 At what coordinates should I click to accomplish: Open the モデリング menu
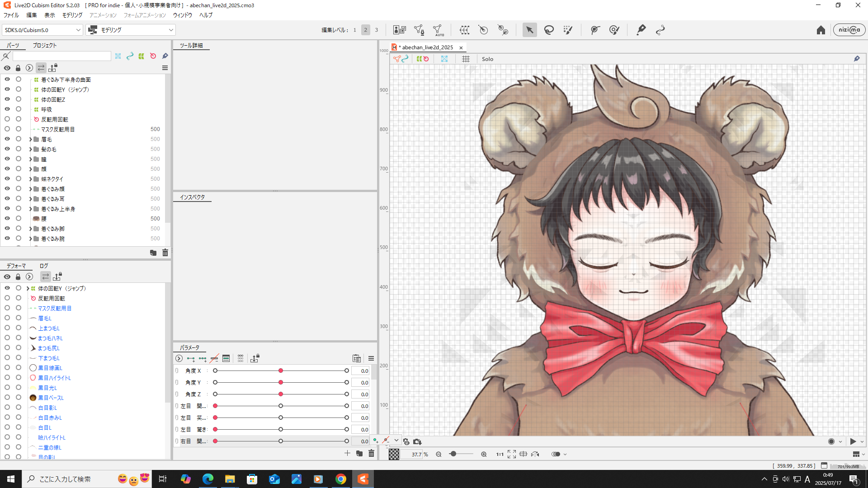pos(72,15)
